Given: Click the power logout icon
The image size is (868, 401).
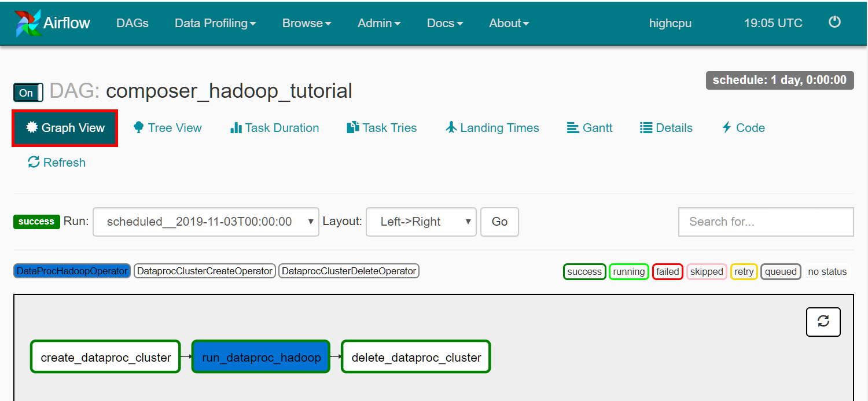Looking at the screenshot, I should [834, 22].
